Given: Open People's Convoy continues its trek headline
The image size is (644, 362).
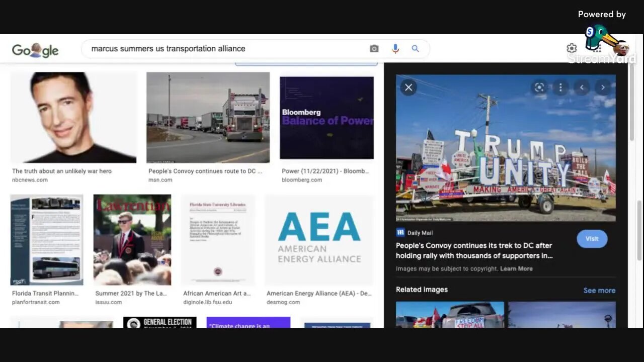Looking at the screenshot, I should click(474, 250).
